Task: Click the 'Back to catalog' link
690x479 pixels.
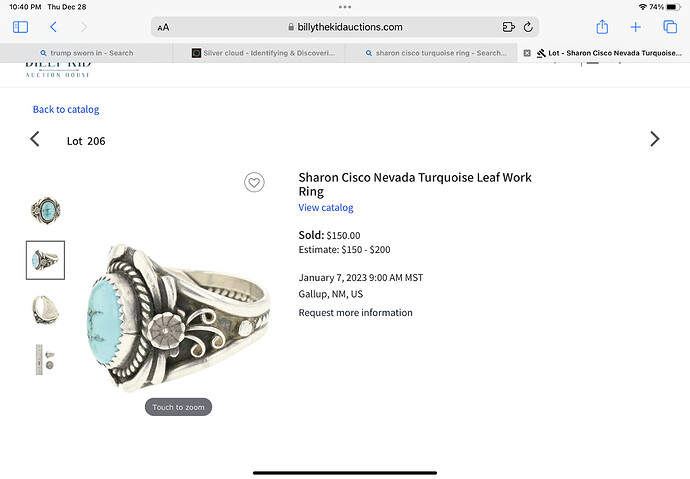Action: pos(66,110)
